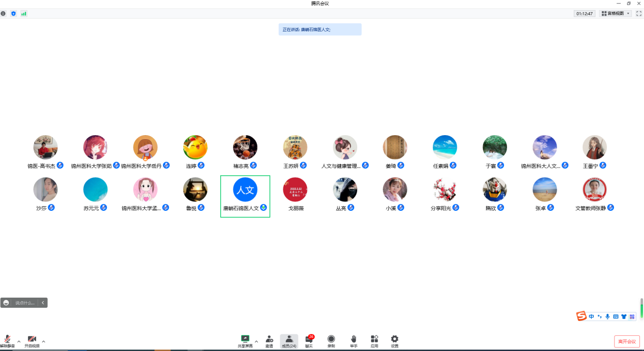Start recording with the 录制 icon
The width and height of the screenshot is (644, 351).
pyautogui.click(x=331, y=341)
